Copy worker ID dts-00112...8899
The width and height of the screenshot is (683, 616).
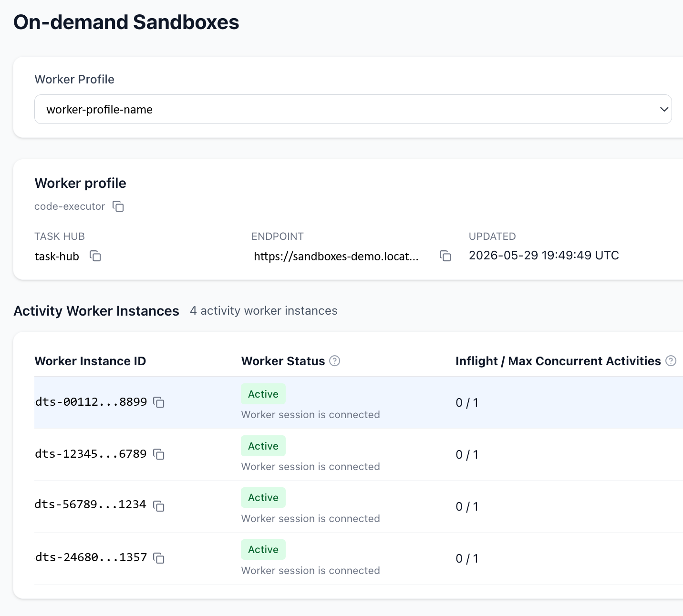[159, 402]
